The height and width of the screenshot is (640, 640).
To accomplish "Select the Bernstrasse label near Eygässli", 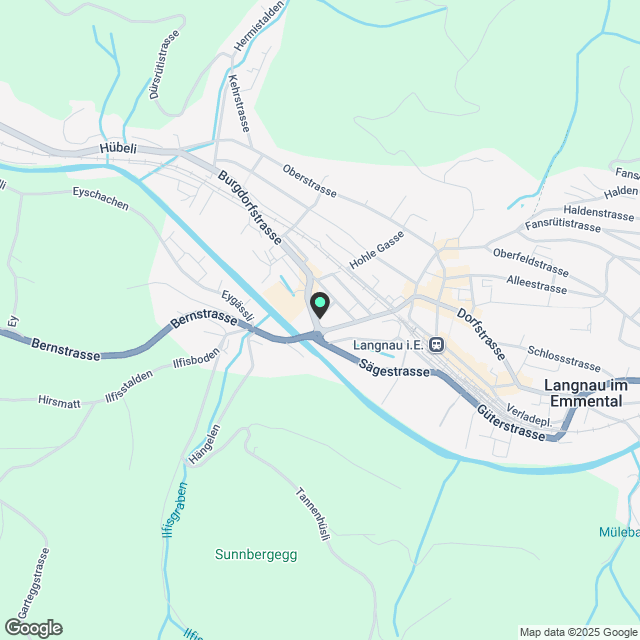I will [204, 318].
